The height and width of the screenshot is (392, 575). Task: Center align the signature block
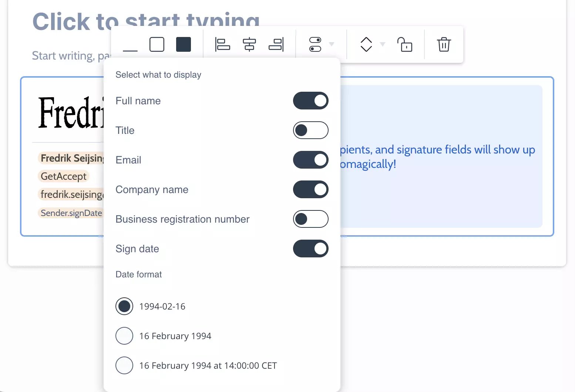249,45
